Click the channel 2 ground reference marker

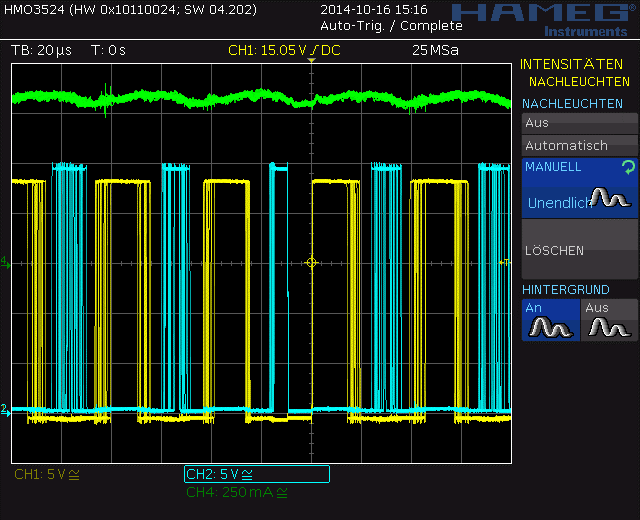pyautogui.click(x=4, y=409)
